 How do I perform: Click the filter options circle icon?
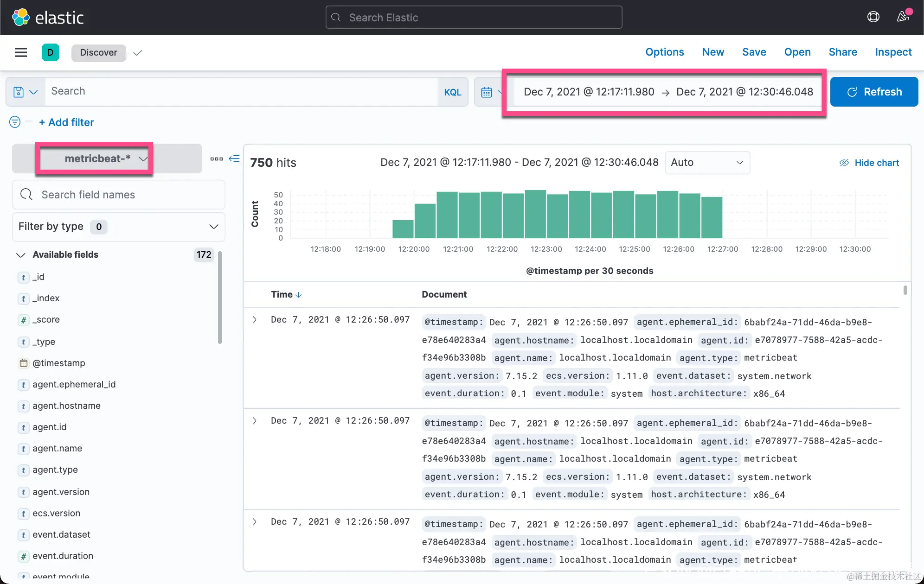[15, 122]
